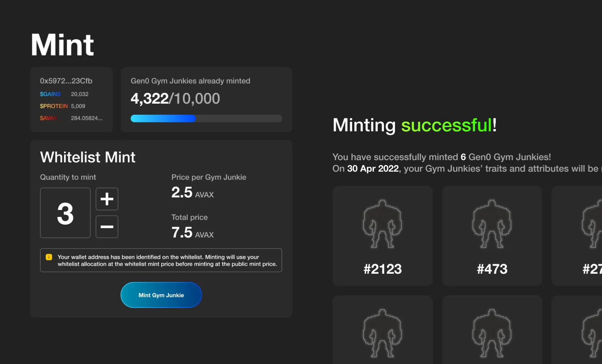
Task: Click the 30 Apr 2022 reveal date
Action: tap(373, 169)
